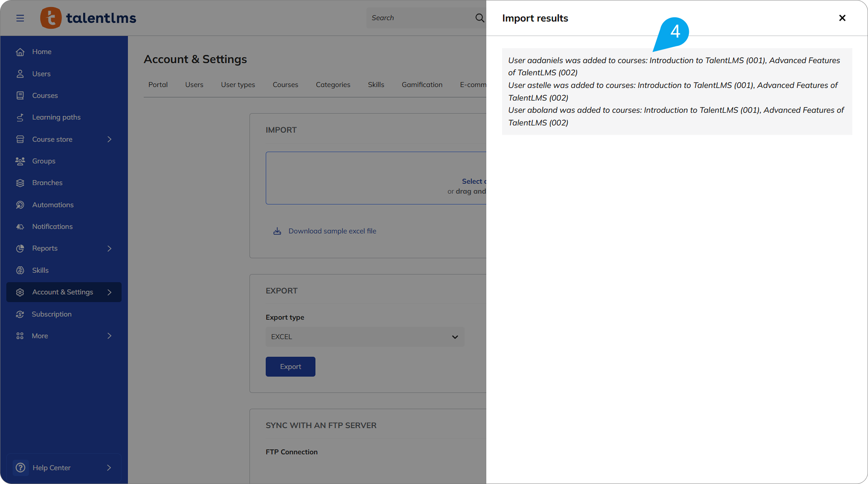Click the TalentLMS logo
This screenshot has height=484, width=868.
coord(88,18)
